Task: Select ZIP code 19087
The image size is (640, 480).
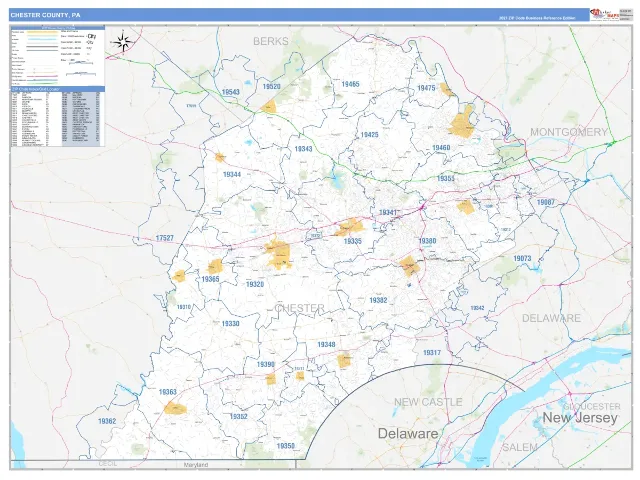Action: click(546, 202)
